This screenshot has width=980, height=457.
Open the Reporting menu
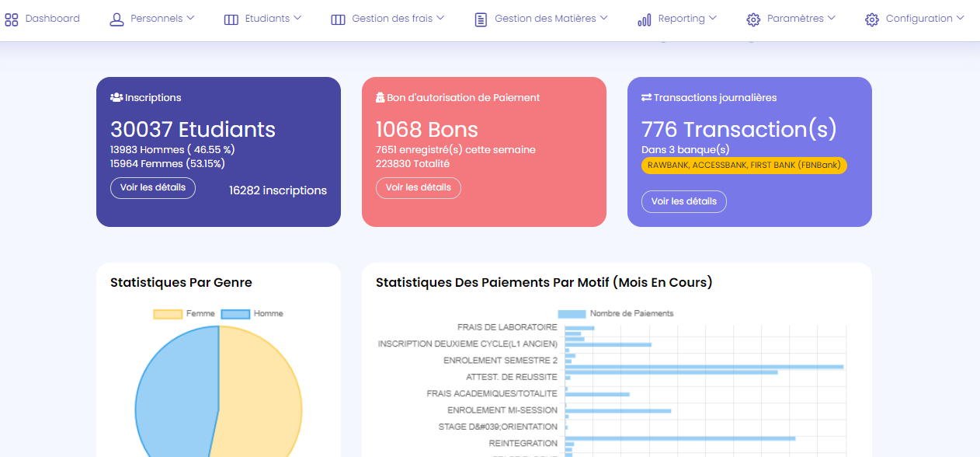[x=677, y=19]
